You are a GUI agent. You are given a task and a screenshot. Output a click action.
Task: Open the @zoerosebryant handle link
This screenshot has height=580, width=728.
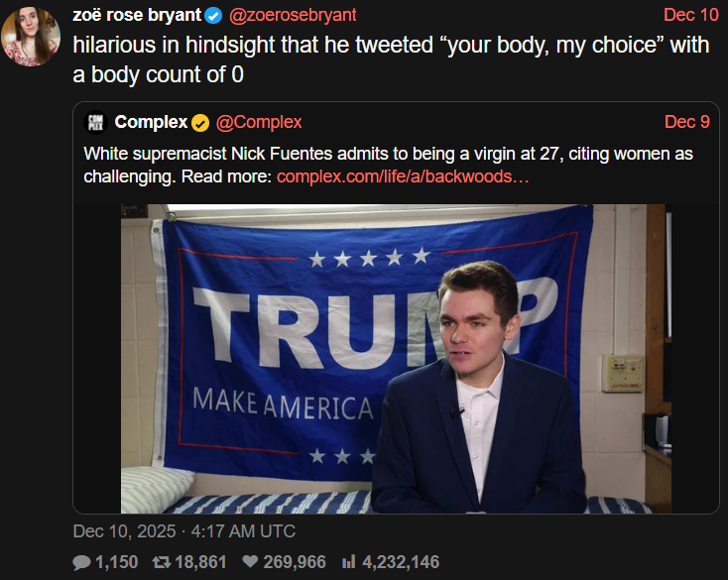(293, 15)
